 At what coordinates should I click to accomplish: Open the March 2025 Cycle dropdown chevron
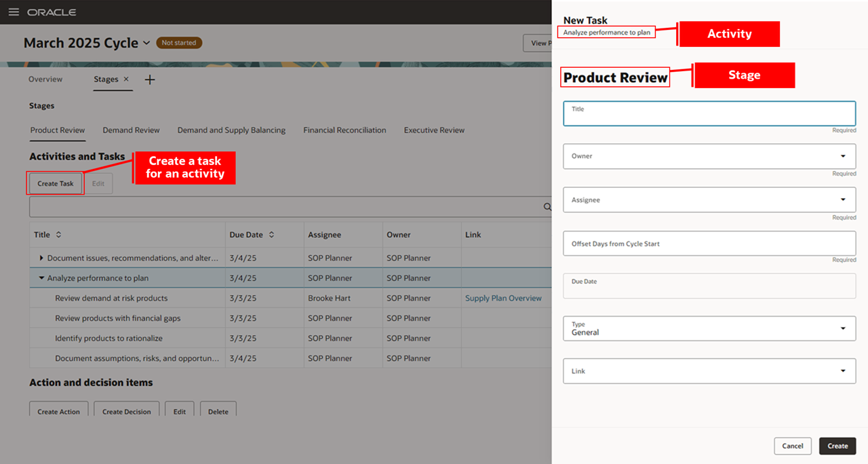146,43
